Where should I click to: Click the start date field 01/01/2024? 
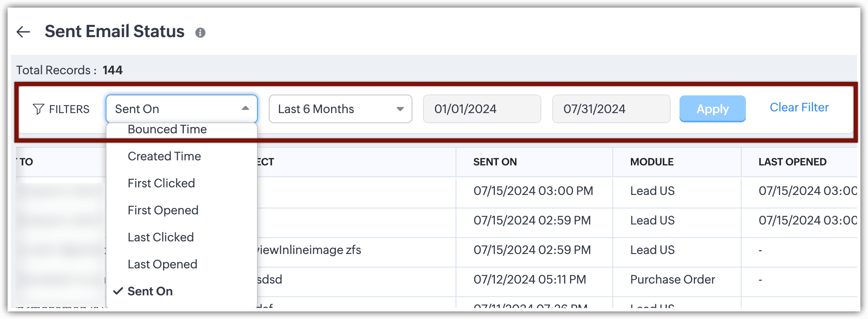pyautogui.click(x=482, y=109)
